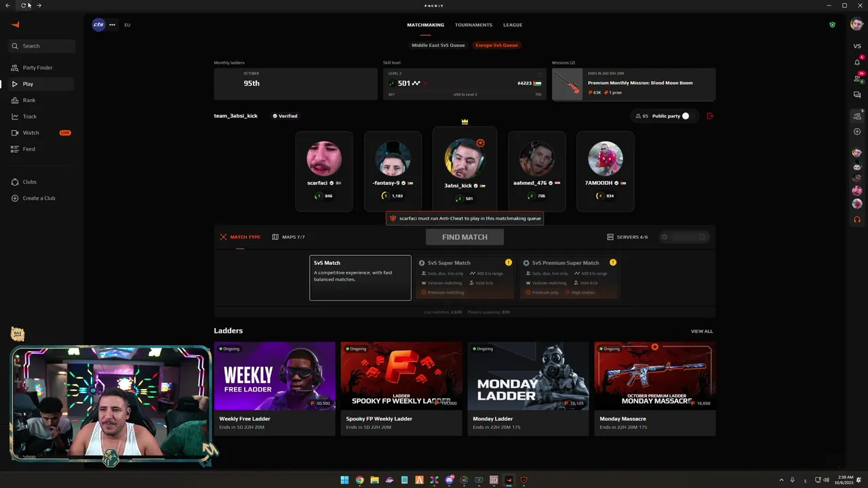Image resolution: width=868 pixels, height=488 pixels.
Task: Open 7AMOODH's player card
Action: (x=606, y=171)
